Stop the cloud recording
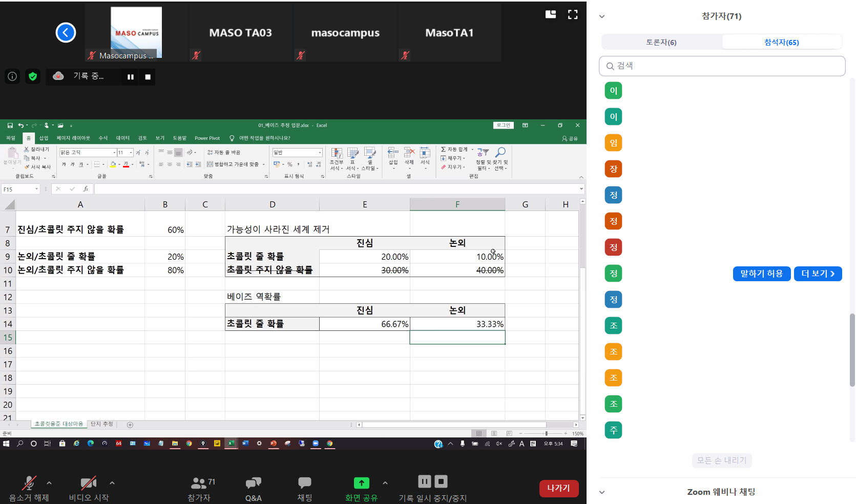856x504 pixels. click(148, 77)
